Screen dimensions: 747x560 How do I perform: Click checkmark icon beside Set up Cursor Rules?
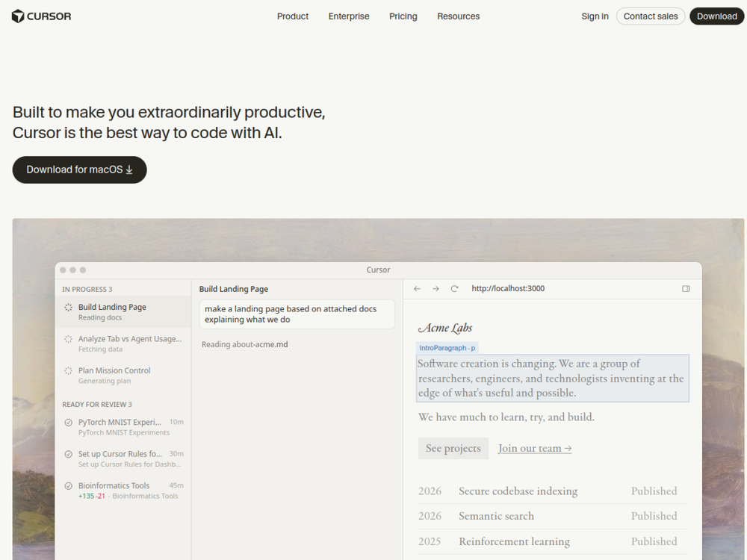[x=68, y=454]
